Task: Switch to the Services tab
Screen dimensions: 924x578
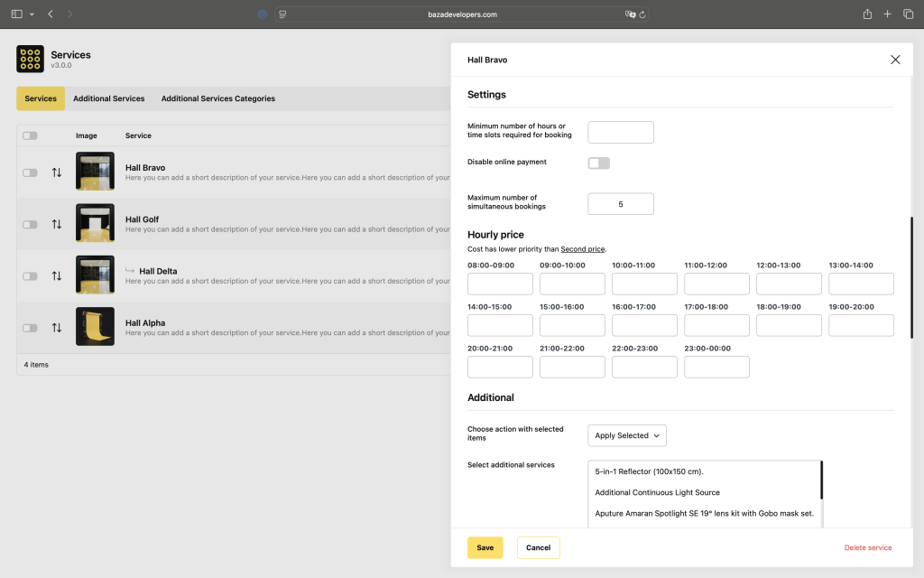Action: click(41, 98)
